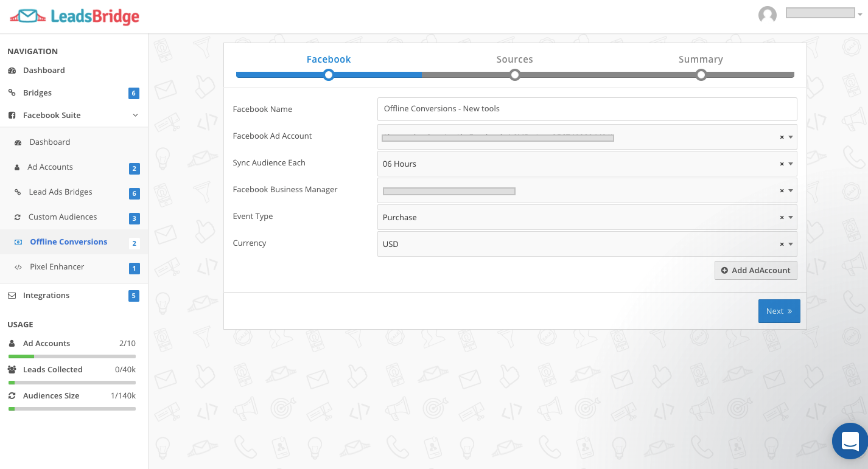Click the Facebook Name text field
This screenshot has width=868, height=469.
(587, 109)
